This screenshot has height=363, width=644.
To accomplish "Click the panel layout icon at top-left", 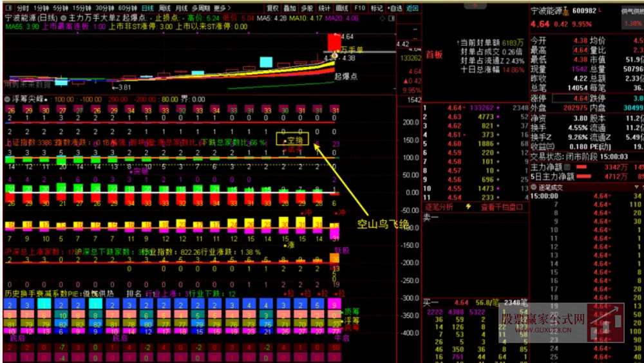I will 7,8.
